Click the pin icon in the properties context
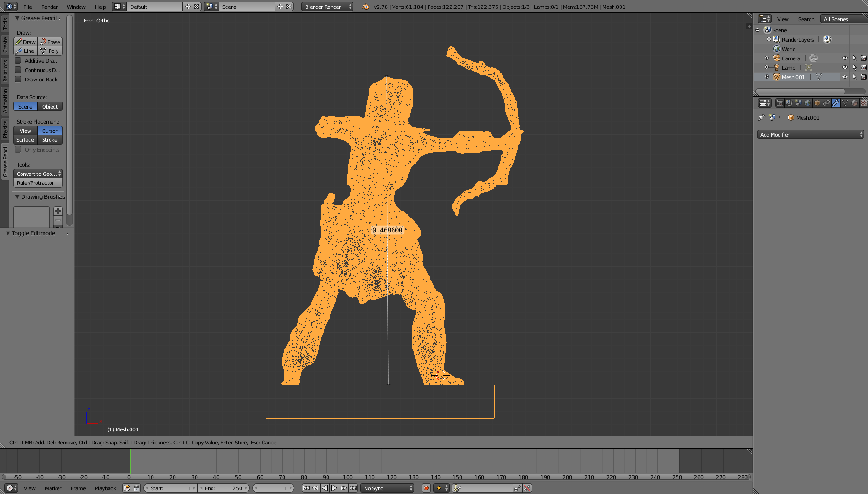Screen dimensions: 868x494 pos(761,117)
